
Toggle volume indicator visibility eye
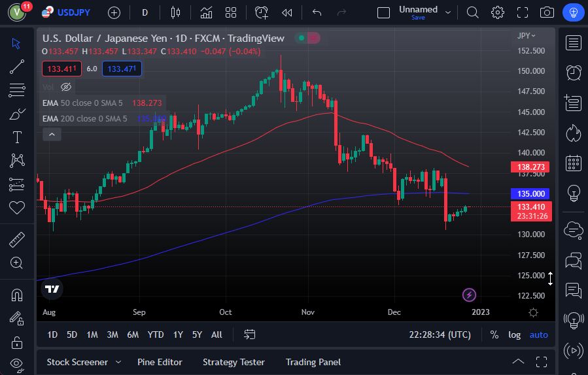point(65,87)
